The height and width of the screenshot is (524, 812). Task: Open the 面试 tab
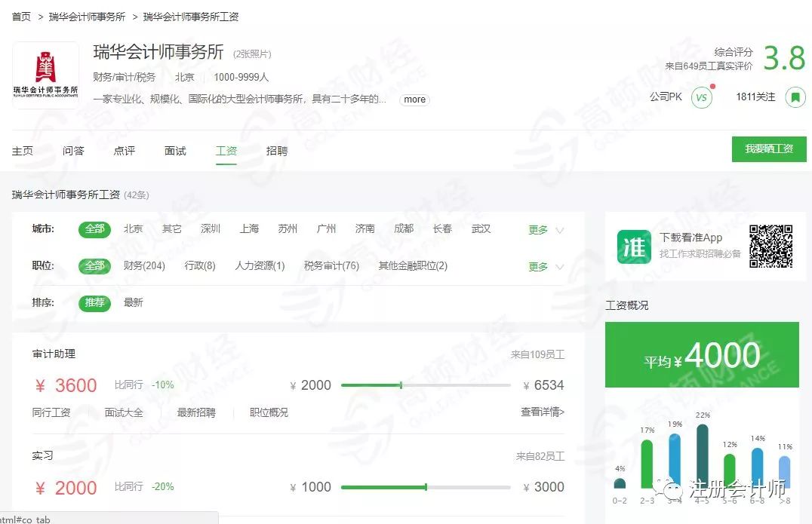pos(175,151)
